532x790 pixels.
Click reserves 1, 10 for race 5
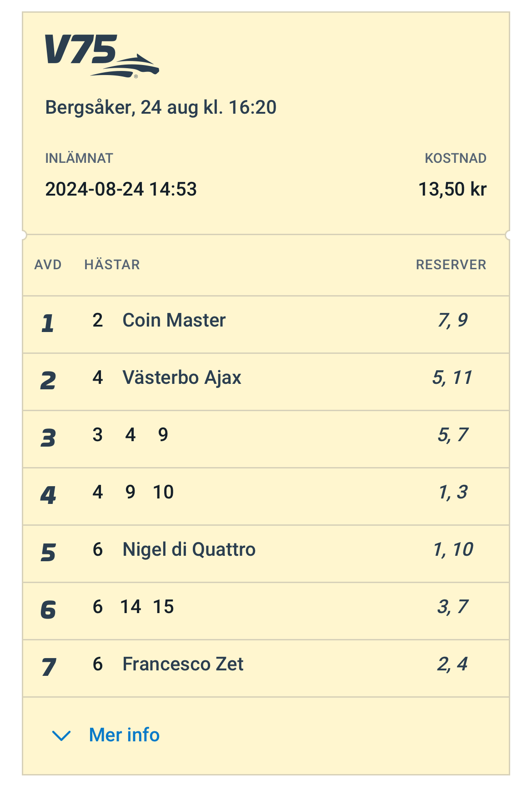(453, 549)
